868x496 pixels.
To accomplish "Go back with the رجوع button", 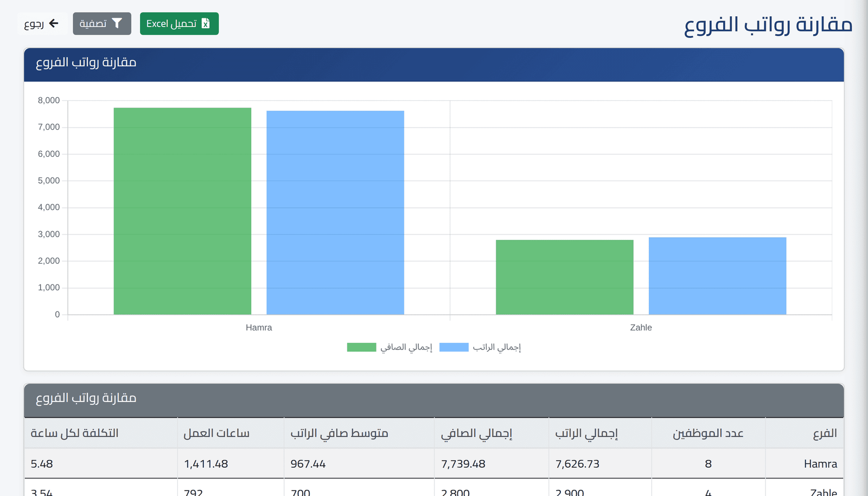I will (x=42, y=24).
